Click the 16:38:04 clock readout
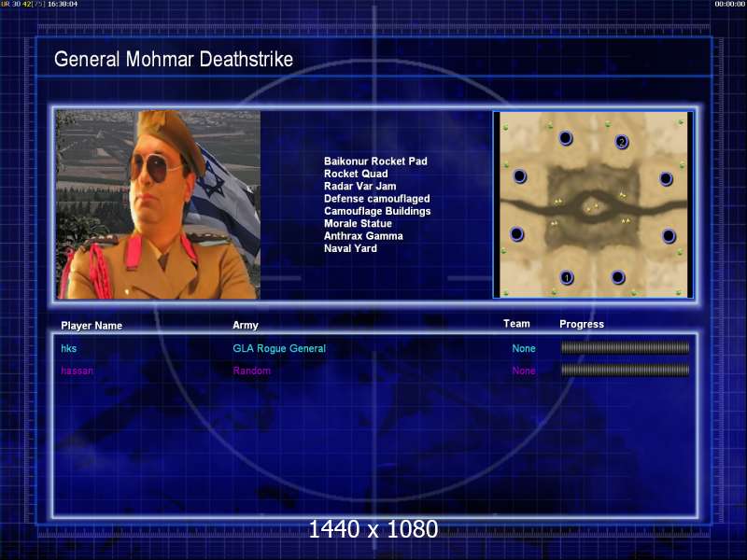The height and width of the screenshot is (560, 747). tap(63, 4)
